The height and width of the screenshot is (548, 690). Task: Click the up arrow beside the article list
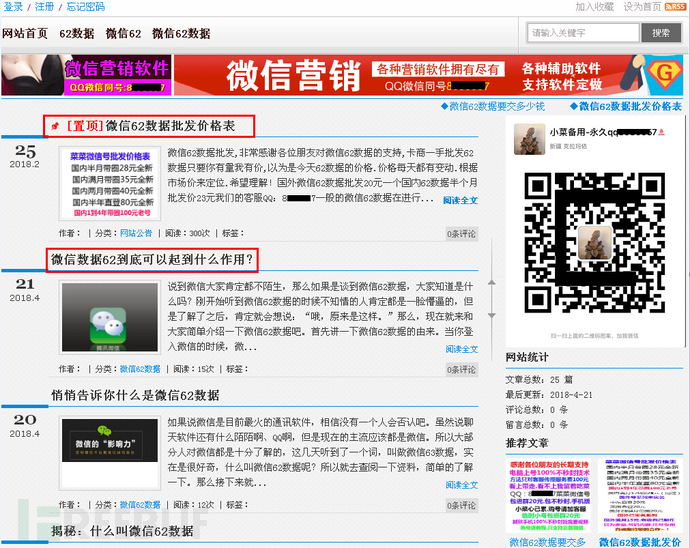point(492,283)
